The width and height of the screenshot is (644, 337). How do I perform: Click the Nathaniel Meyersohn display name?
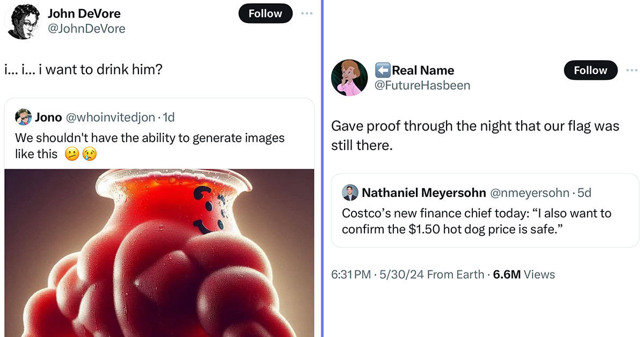[424, 192]
